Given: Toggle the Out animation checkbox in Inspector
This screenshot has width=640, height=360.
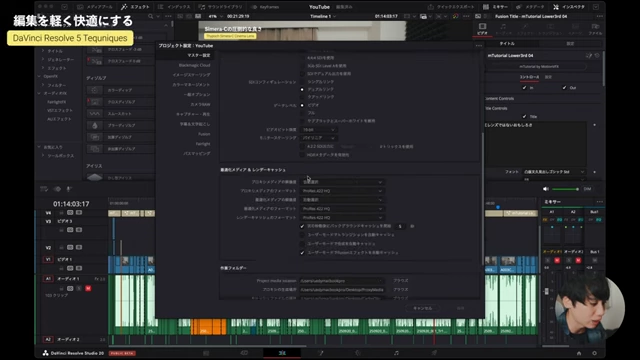Looking at the screenshot, I should 564,88.
